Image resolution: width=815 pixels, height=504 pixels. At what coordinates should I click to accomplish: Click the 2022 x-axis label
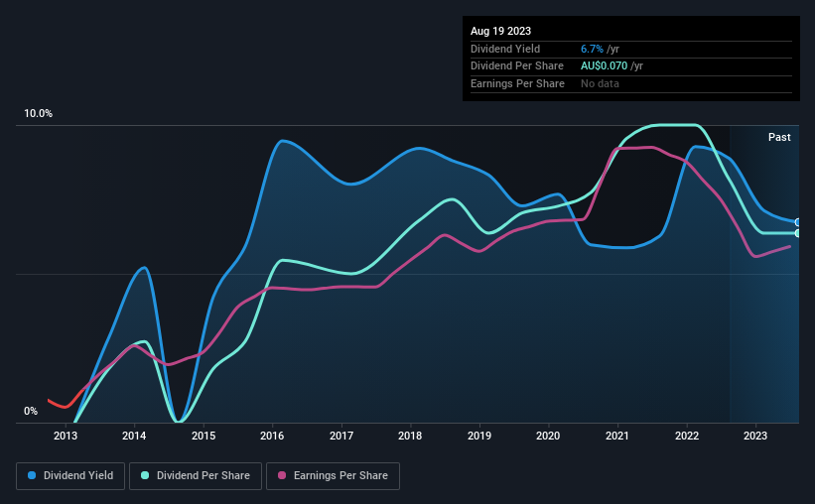687,436
